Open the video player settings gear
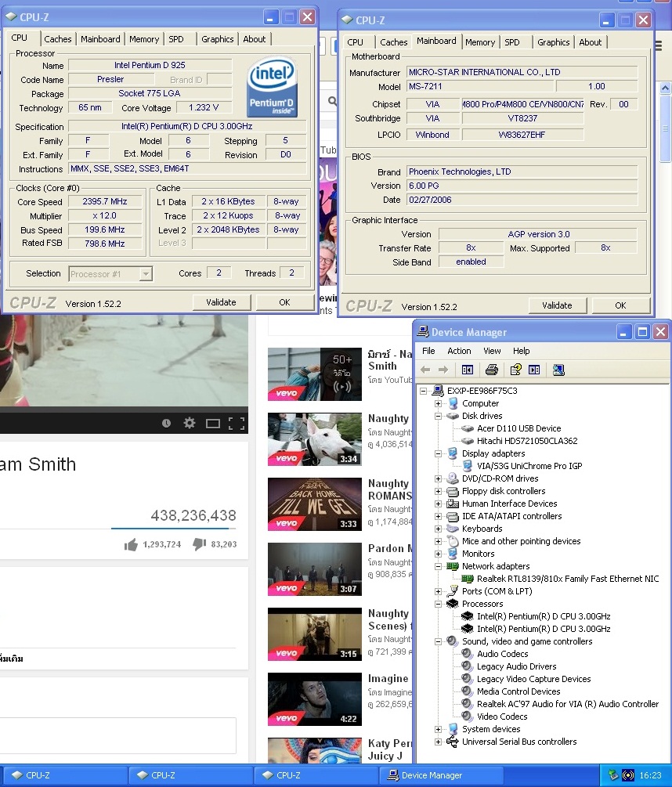 pos(189,424)
